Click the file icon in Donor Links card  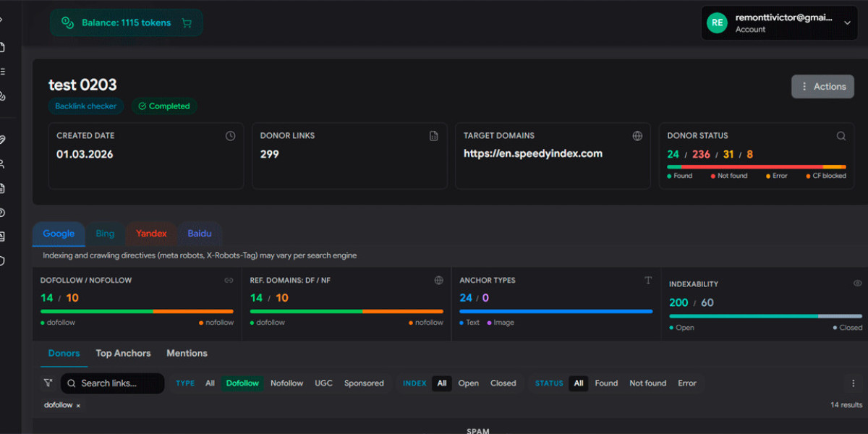[x=433, y=136]
